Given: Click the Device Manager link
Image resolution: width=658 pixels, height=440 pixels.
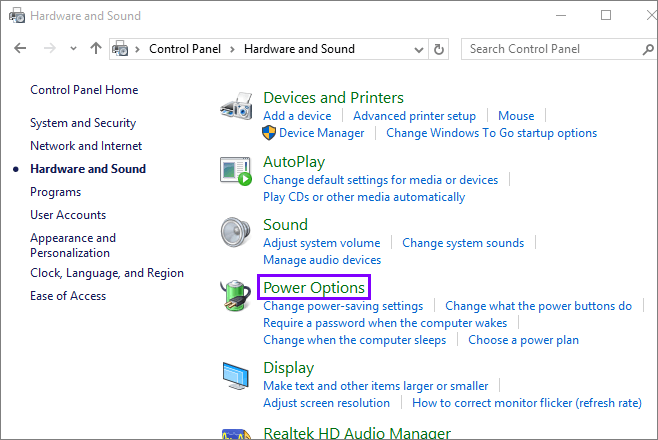Looking at the screenshot, I should click(x=321, y=132).
